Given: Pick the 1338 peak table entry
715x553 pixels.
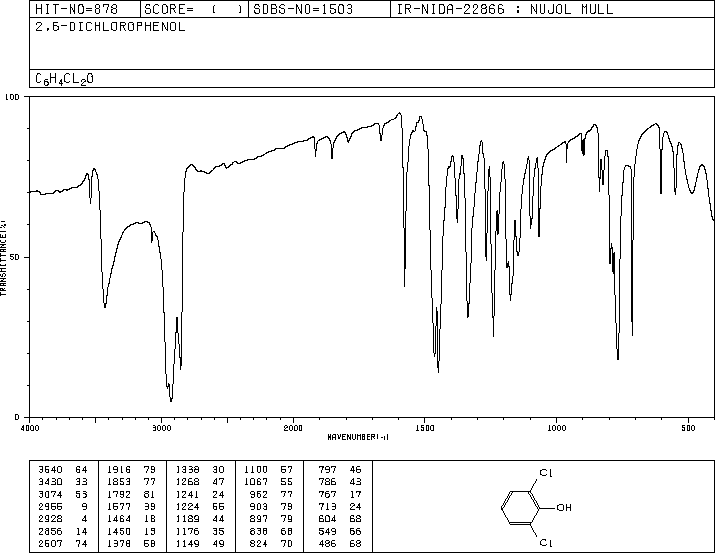Looking at the screenshot, I should [x=200, y=470].
